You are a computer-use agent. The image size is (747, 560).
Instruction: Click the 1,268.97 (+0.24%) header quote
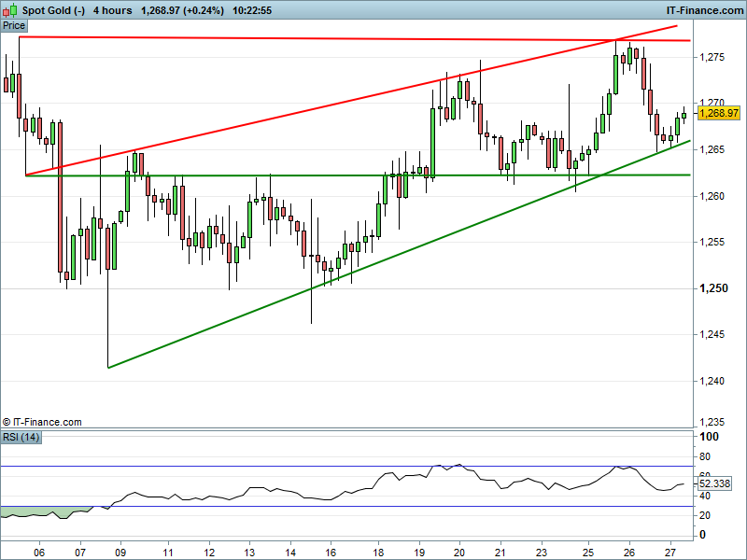pyautogui.click(x=182, y=10)
